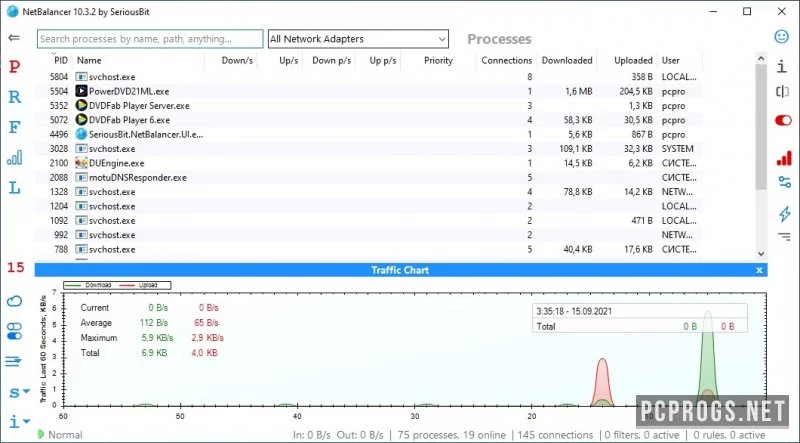Click the Download legend entry in chart
Image resolution: width=800 pixels, height=443 pixels.
click(x=88, y=285)
